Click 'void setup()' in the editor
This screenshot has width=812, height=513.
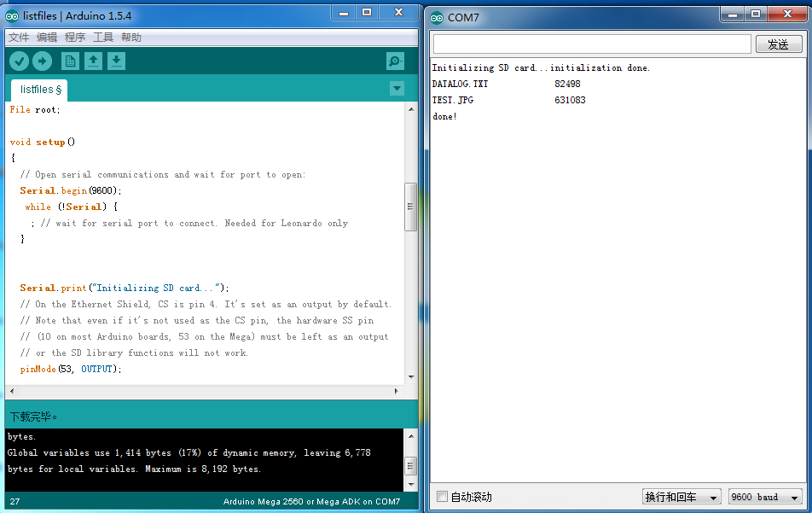43,142
